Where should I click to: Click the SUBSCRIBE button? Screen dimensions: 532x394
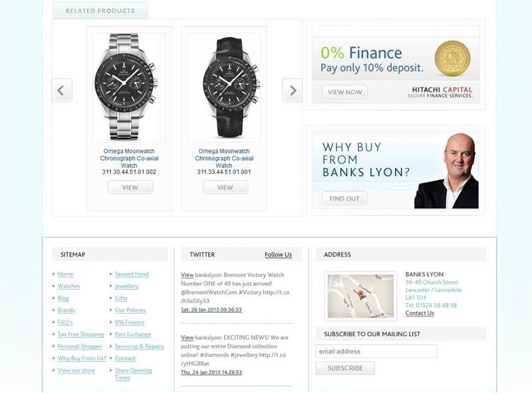tap(345, 368)
